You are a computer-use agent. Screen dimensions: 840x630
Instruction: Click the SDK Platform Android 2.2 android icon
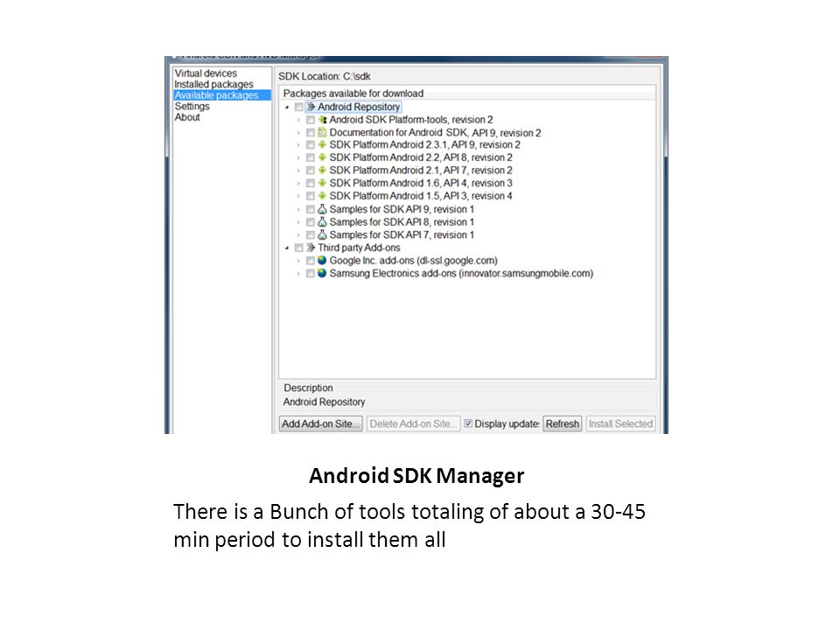(322, 157)
